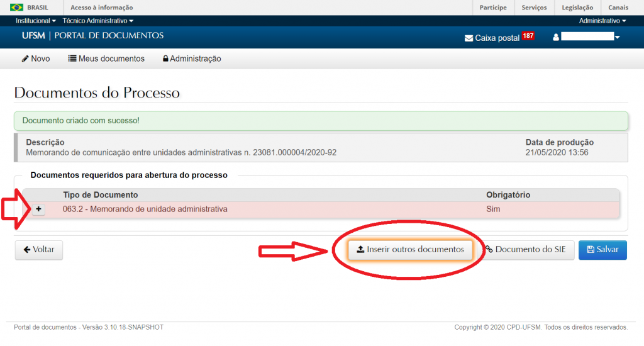The height and width of the screenshot is (346, 644).
Task: Click Novo in the navigation bar
Action: tap(36, 59)
